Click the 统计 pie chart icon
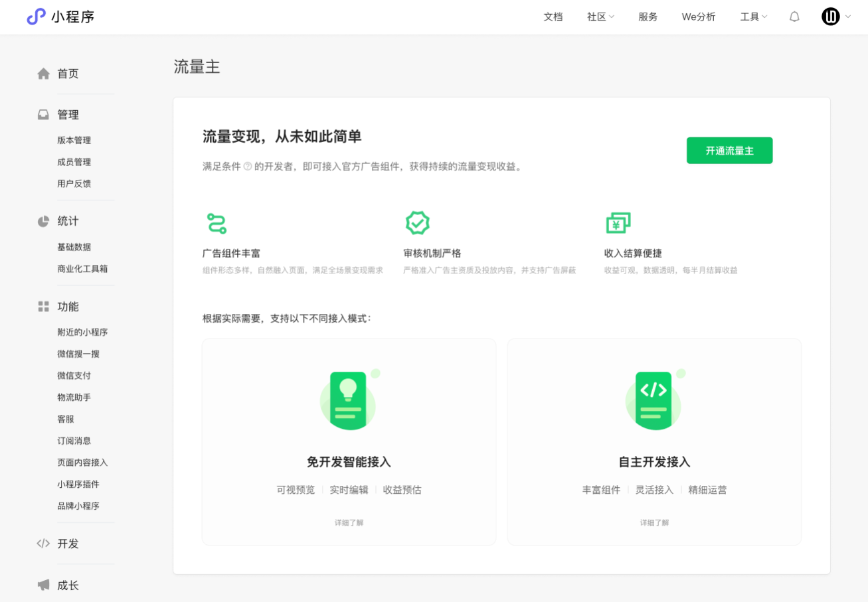Image resolution: width=868 pixels, height=602 pixels. [x=44, y=221]
